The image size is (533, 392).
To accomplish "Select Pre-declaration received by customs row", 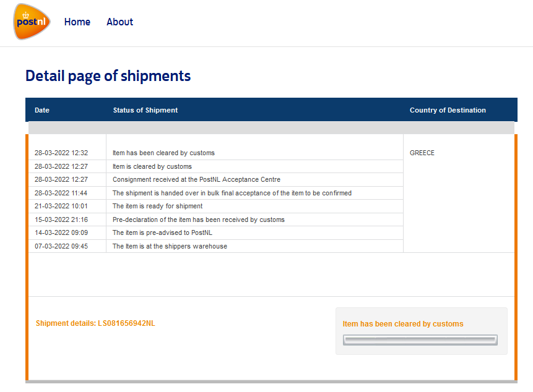I will coord(216,219).
